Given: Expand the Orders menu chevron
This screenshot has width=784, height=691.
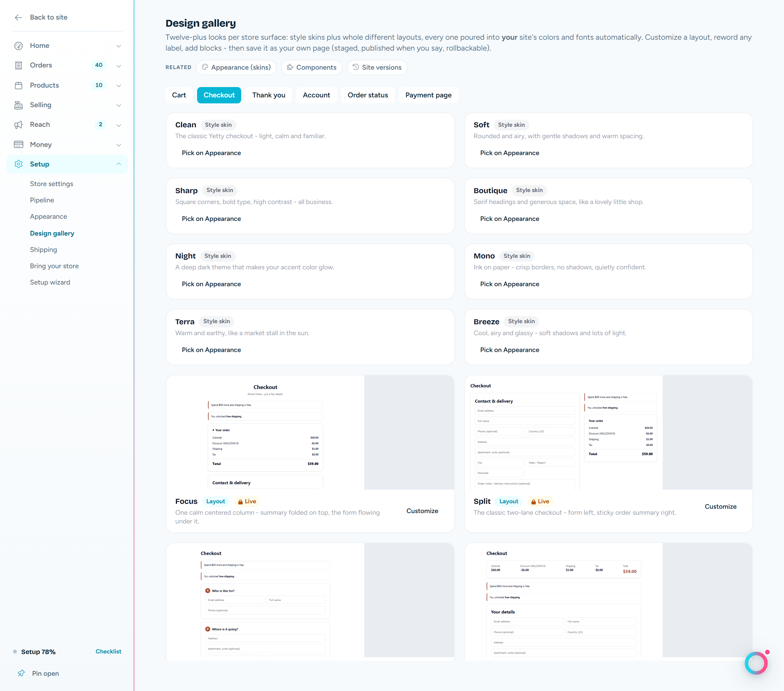Looking at the screenshot, I should (x=119, y=66).
